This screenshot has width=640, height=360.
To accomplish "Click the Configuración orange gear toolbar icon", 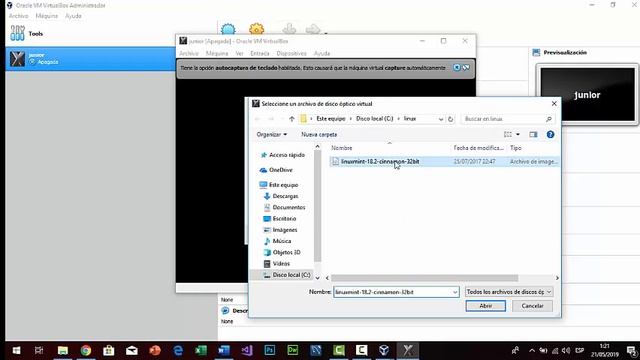I will 256,29.
